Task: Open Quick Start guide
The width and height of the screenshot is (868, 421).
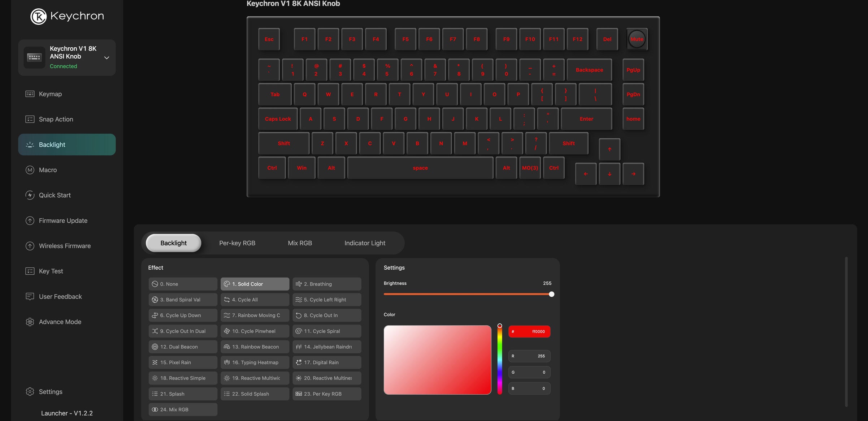Action: [55, 195]
